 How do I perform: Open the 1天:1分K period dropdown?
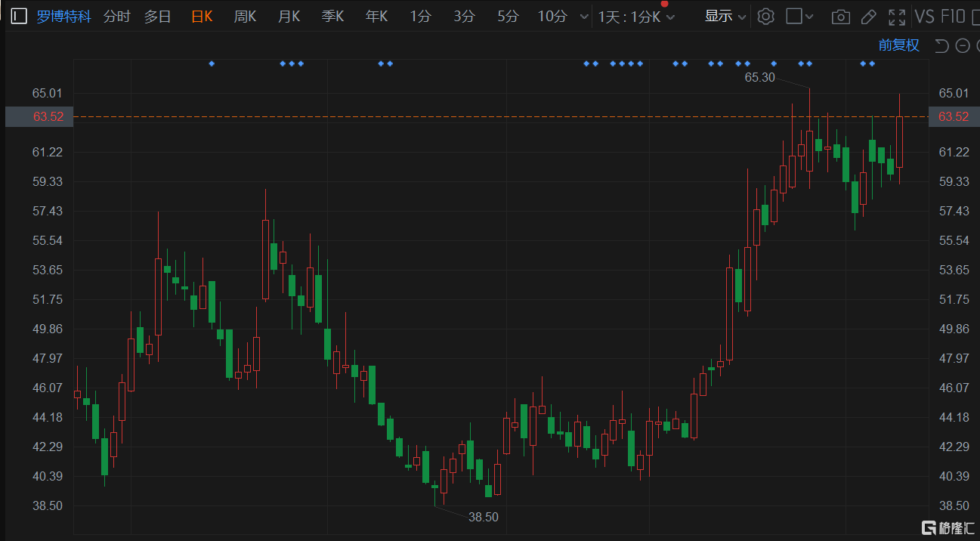pos(636,17)
